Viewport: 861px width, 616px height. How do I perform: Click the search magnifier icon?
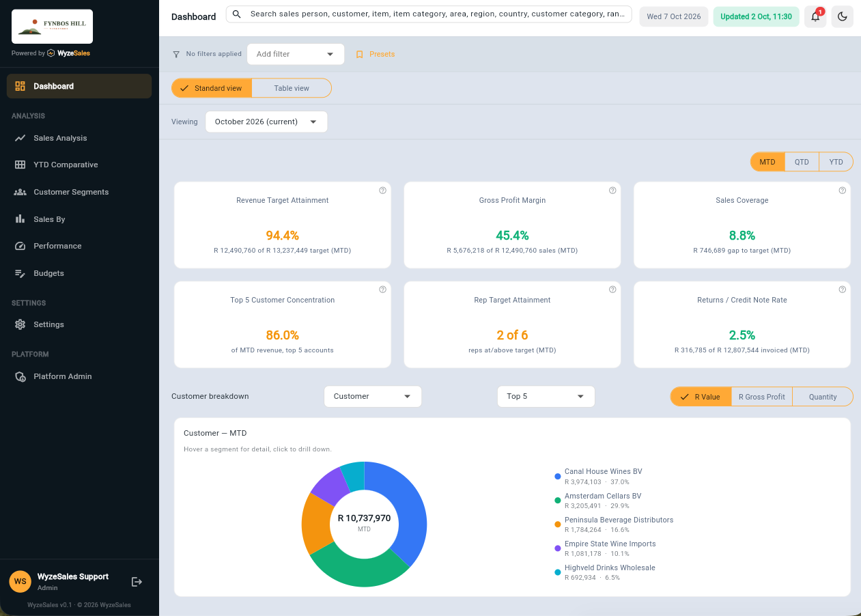click(237, 14)
